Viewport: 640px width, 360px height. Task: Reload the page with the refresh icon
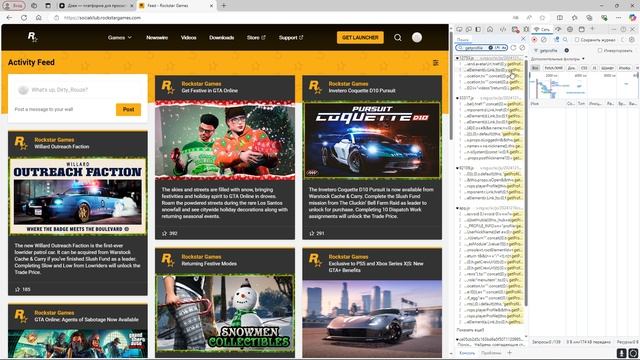pos(24,18)
